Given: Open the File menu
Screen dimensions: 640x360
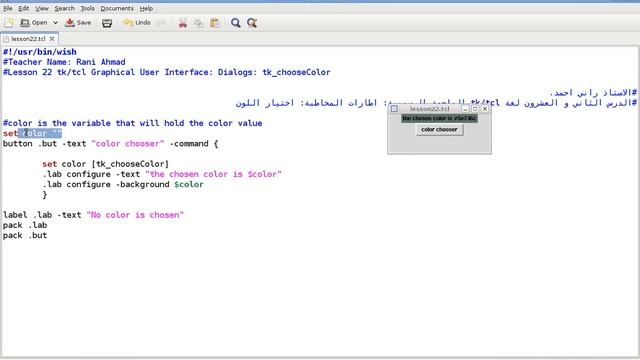Looking at the screenshot, I should 8,8.
